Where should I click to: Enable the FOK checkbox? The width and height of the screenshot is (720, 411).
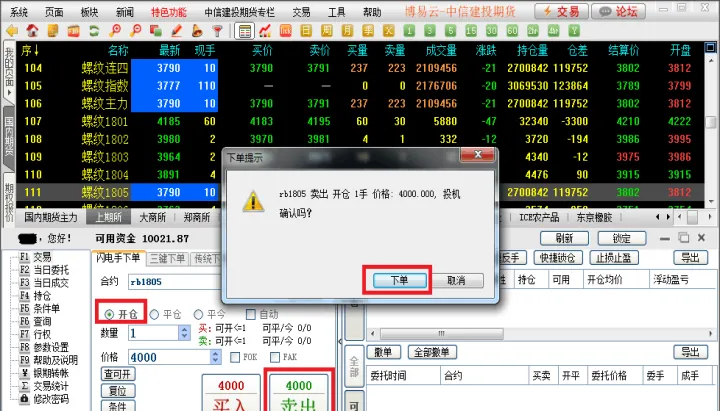coord(235,357)
